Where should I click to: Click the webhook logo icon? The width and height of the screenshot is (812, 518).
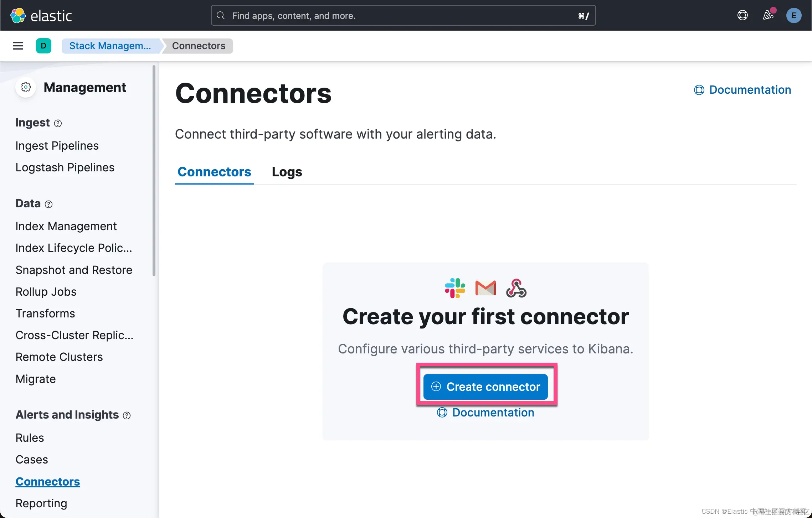(x=516, y=288)
